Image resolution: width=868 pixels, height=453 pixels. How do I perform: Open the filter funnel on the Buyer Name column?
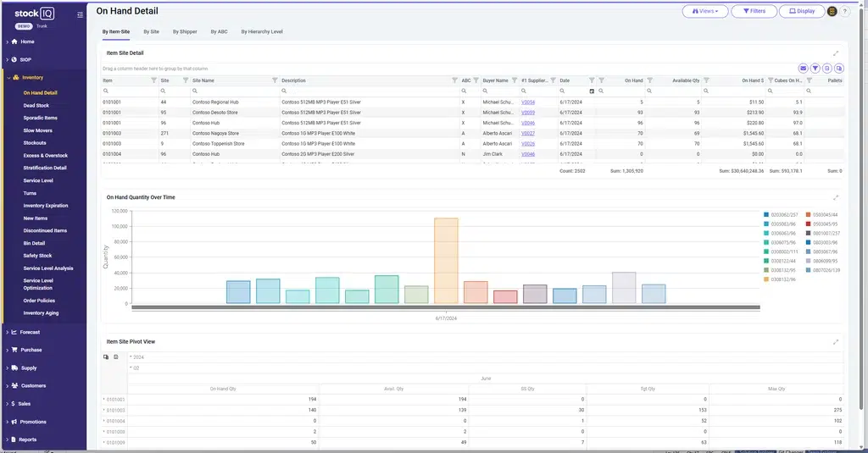point(515,80)
